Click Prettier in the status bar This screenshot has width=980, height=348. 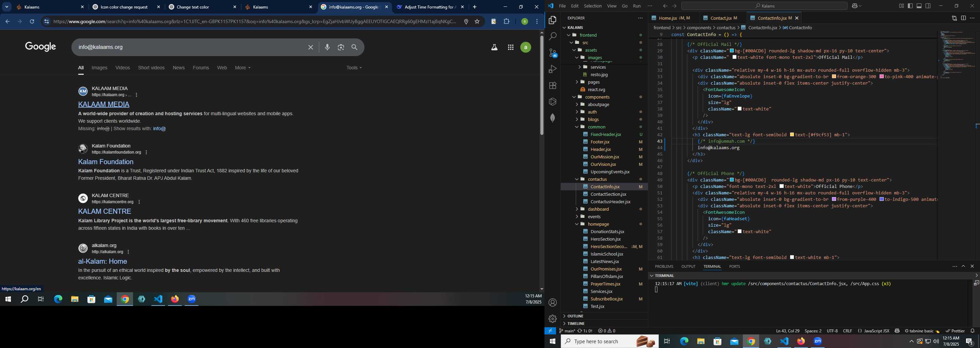[955, 331]
